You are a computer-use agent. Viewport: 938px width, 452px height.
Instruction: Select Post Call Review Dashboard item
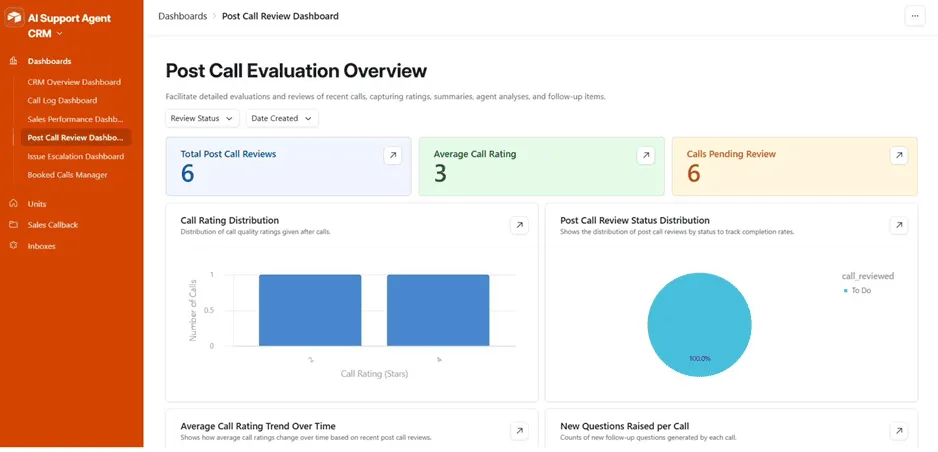pyautogui.click(x=75, y=138)
